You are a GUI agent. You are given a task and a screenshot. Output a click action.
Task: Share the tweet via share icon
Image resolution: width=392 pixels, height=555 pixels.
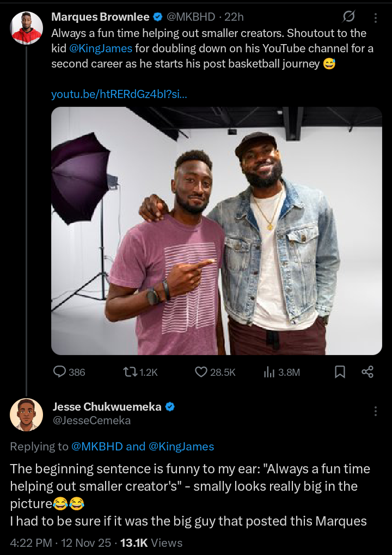(367, 372)
